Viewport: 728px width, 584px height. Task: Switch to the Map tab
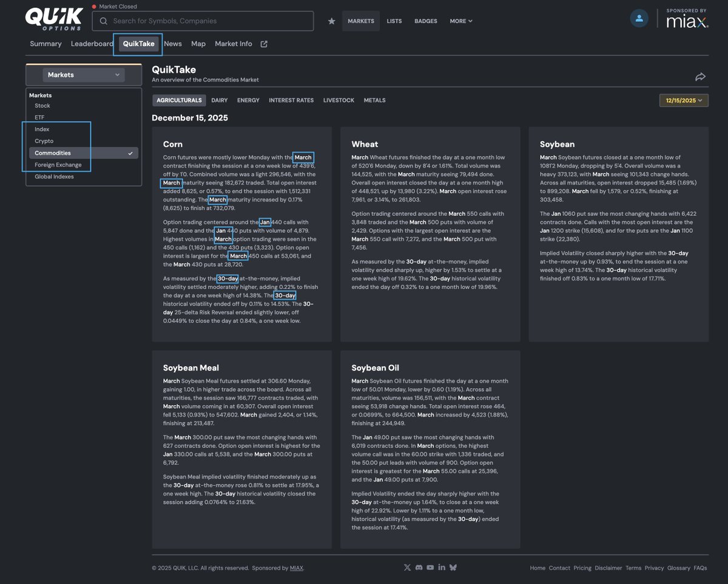tap(198, 44)
